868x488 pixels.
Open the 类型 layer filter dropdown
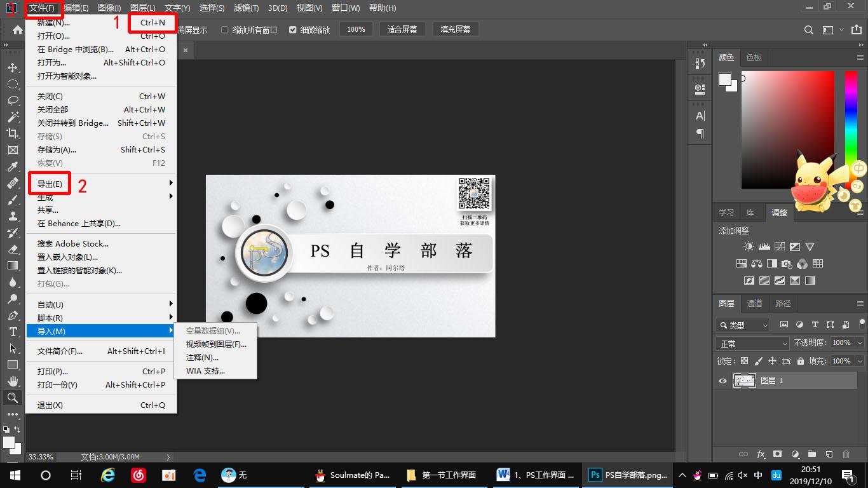click(742, 325)
